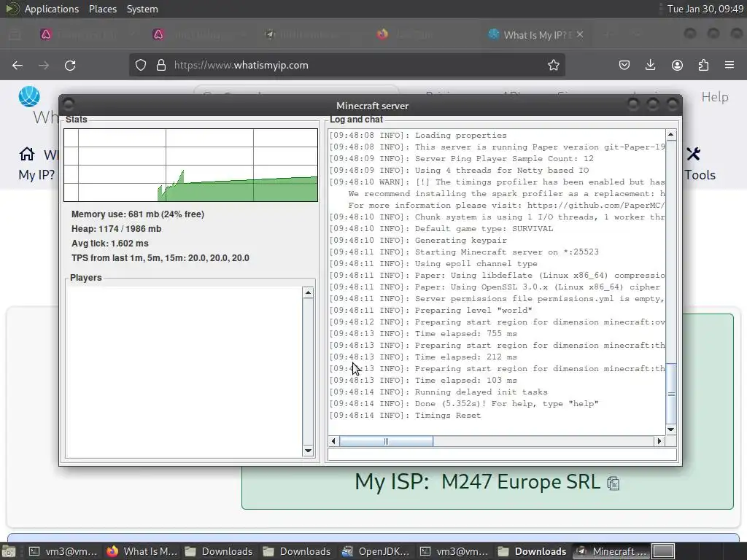The image size is (747, 560).
Task: Click the Time elapsed: 755 ms line
Action: (x=423, y=334)
